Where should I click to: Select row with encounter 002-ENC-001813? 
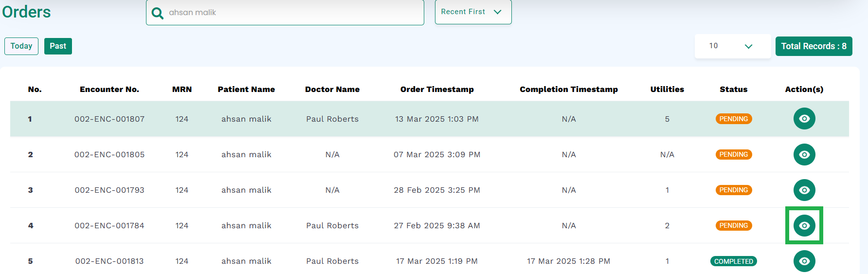pos(430,261)
